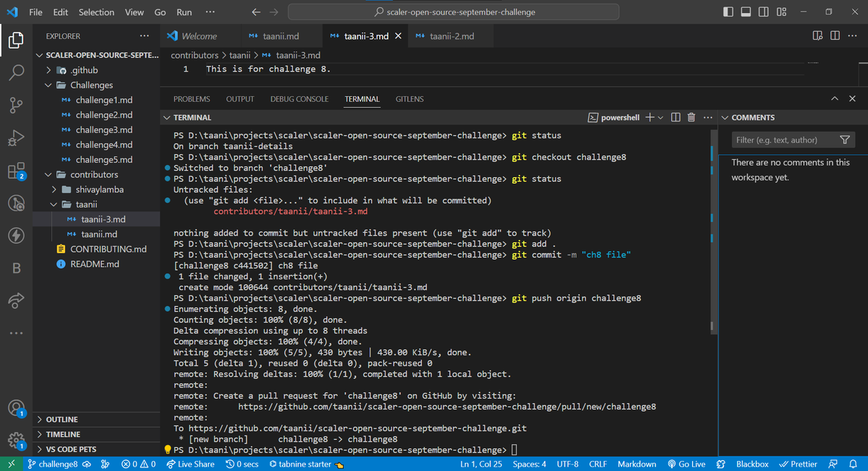
Task: Change the Markdown language mode
Action: tap(637, 464)
